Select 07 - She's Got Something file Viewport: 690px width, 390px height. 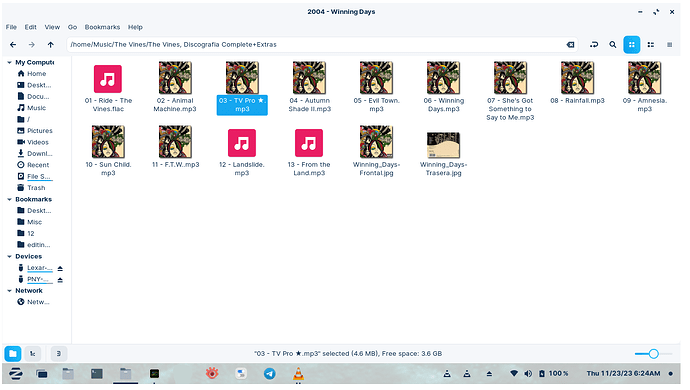click(510, 91)
